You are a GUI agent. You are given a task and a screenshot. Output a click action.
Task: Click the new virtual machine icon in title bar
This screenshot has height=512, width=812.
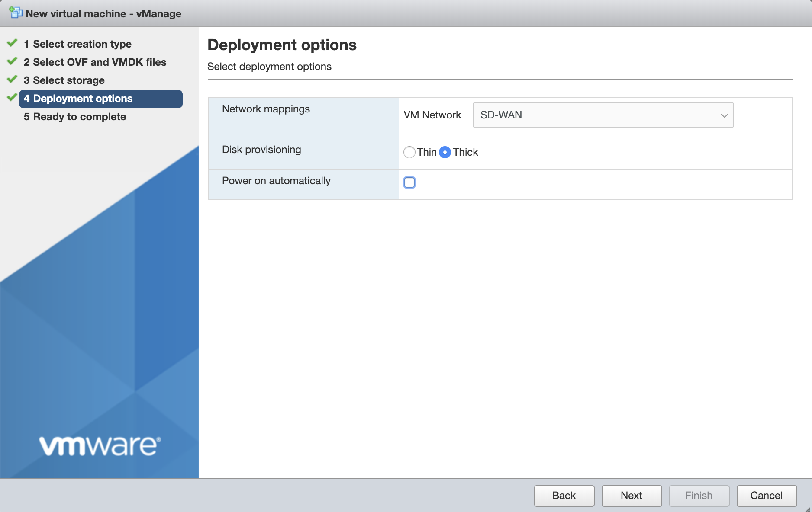pos(16,13)
